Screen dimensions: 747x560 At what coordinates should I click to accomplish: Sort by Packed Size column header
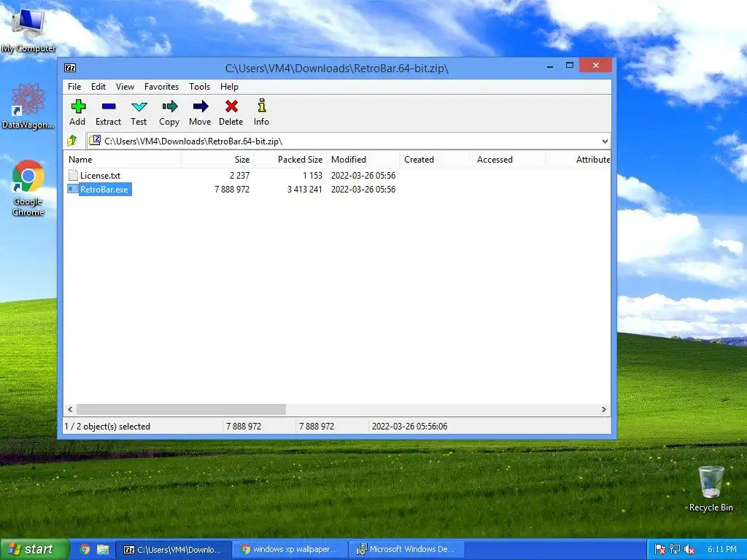pyautogui.click(x=290, y=160)
